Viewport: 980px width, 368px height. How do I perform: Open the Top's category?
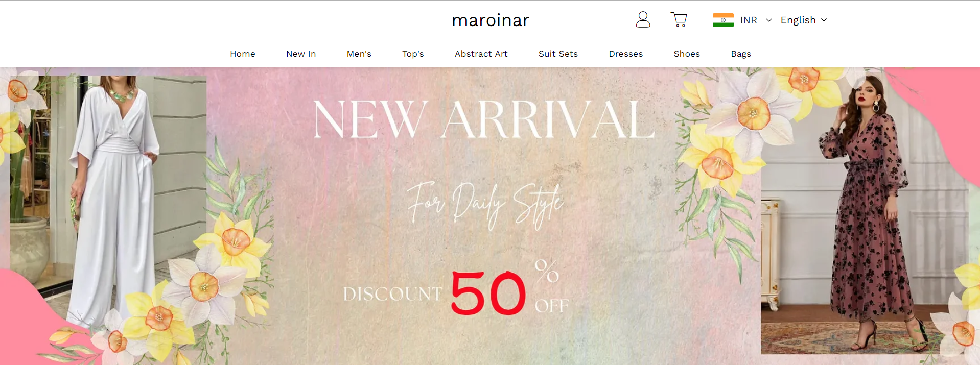[413, 54]
